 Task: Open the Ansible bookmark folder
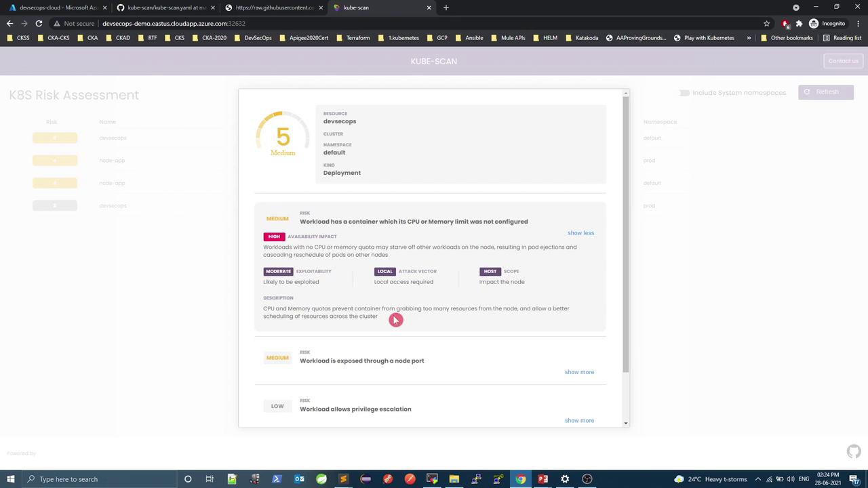click(469, 38)
